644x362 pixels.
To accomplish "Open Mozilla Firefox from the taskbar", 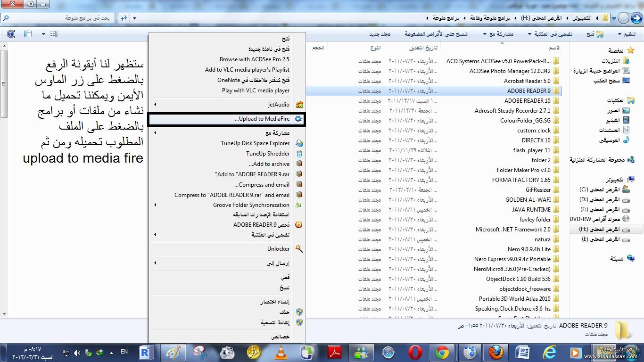I will tap(495, 352).
